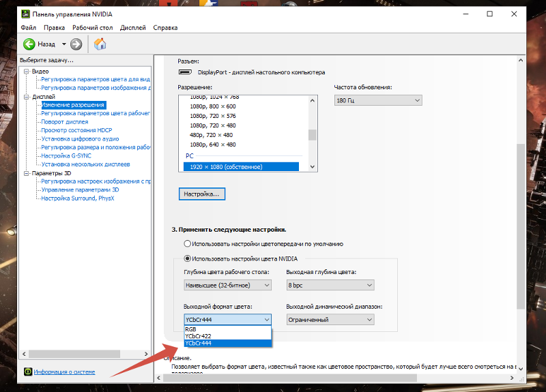Choose RGB in color format list
Image resolution: width=546 pixels, height=392 pixels.
[x=228, y=329]
